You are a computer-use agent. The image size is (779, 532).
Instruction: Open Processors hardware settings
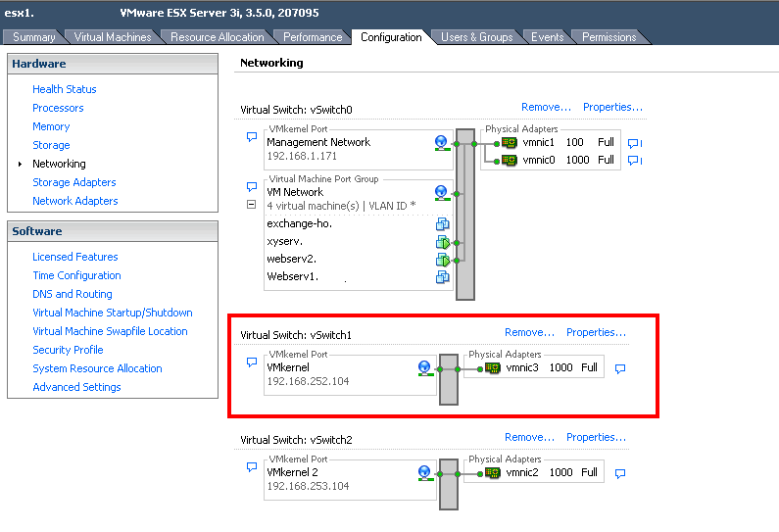(x=58, y=108)
